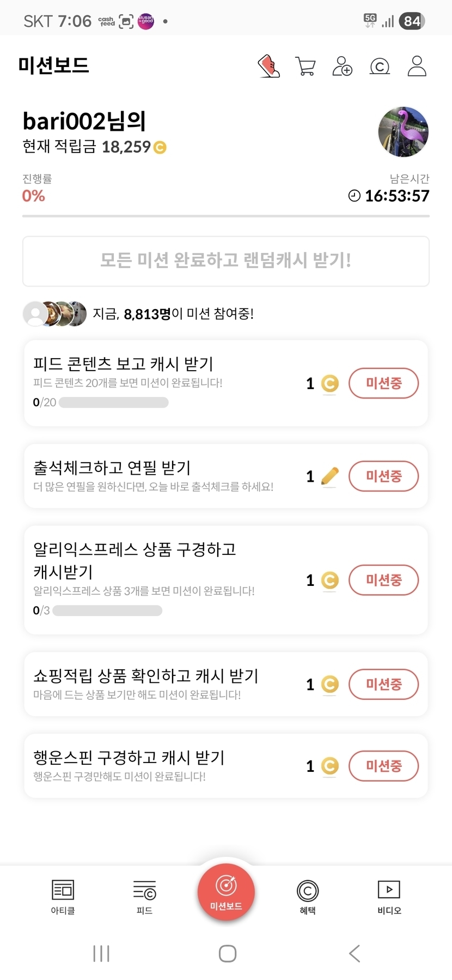Tap the invite friend icon

pyautogui.click(x=343, y=66)
